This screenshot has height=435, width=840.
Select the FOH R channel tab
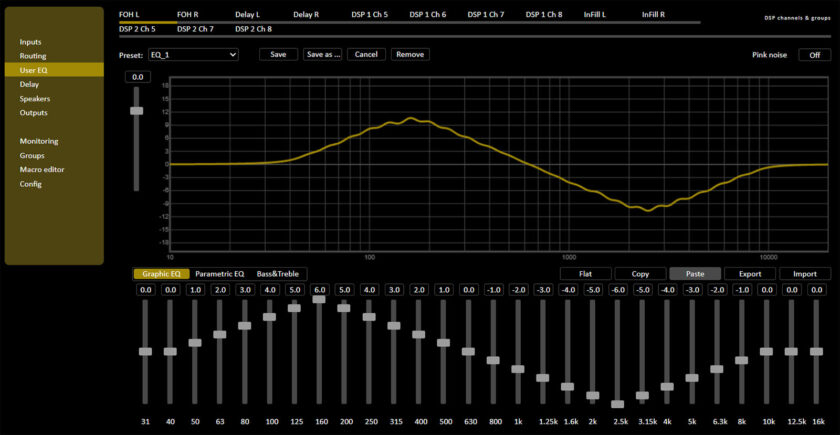pos(188,16)
